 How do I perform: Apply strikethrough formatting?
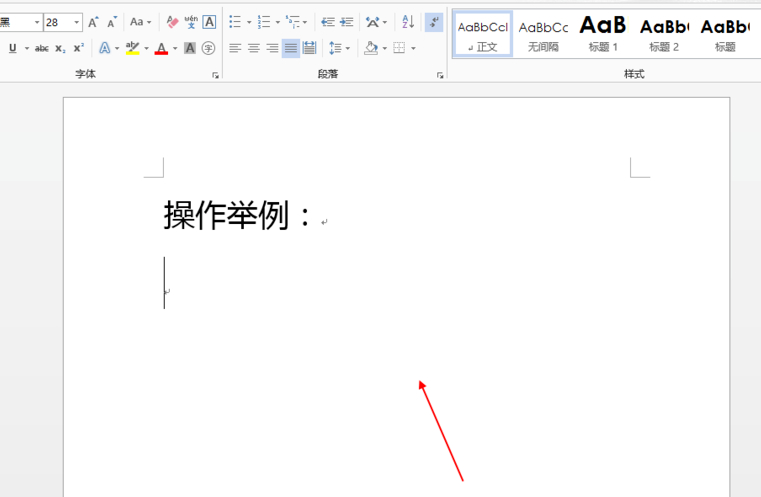(x=41, y=48)
